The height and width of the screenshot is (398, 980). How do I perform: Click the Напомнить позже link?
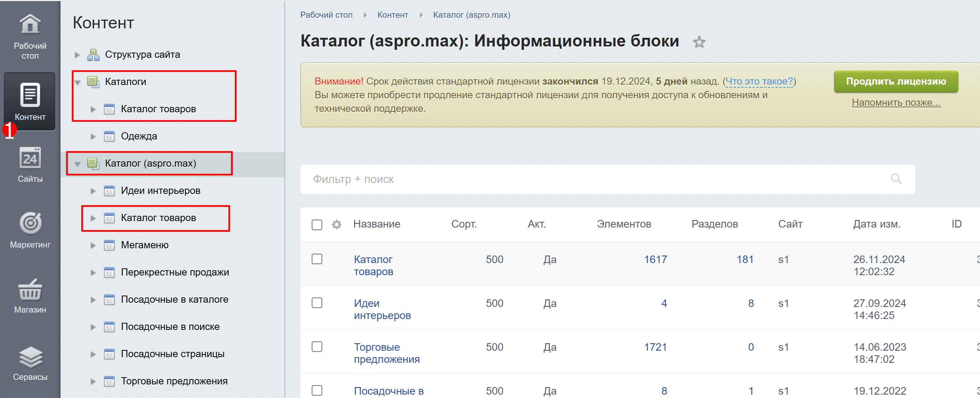click(x=896, y=102)
